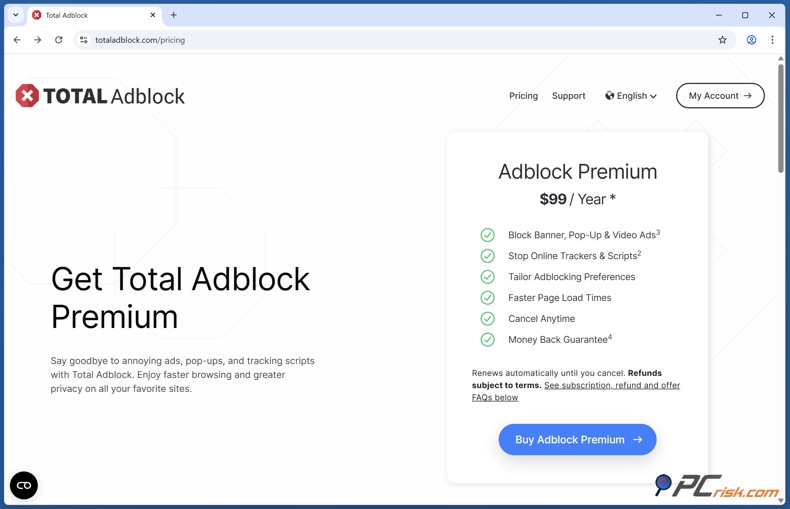Open the tab search dropdown arrow
Viewport: 790px width, 509px height.
tap(16, 15)
